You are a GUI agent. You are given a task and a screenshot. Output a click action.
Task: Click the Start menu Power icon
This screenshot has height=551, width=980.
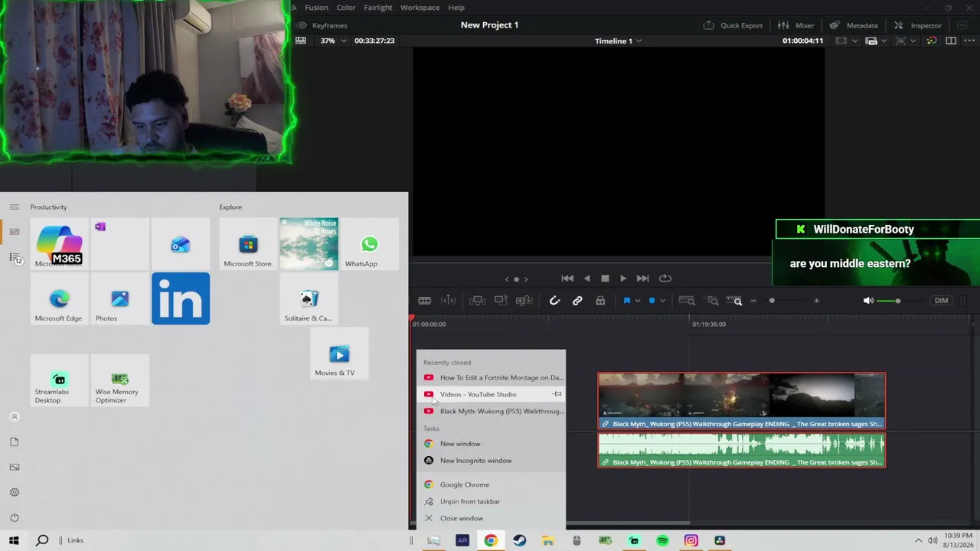(15, 517)
